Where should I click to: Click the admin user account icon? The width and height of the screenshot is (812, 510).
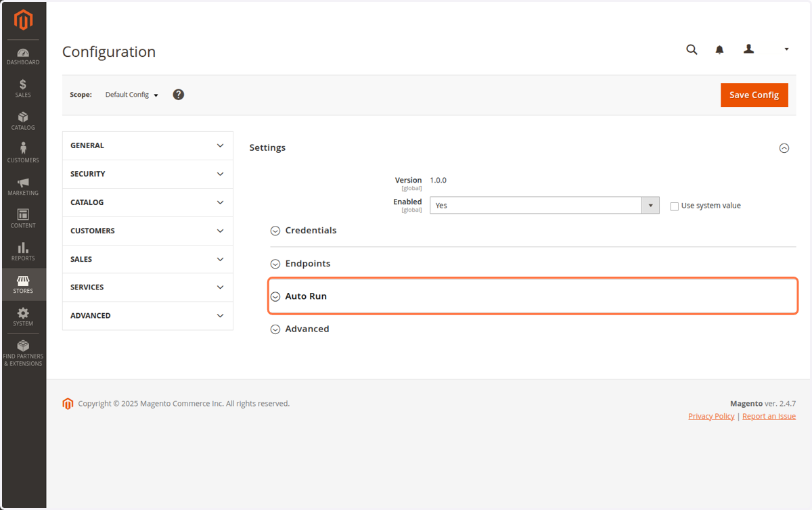pyautogui.click(x=748, y=49)
